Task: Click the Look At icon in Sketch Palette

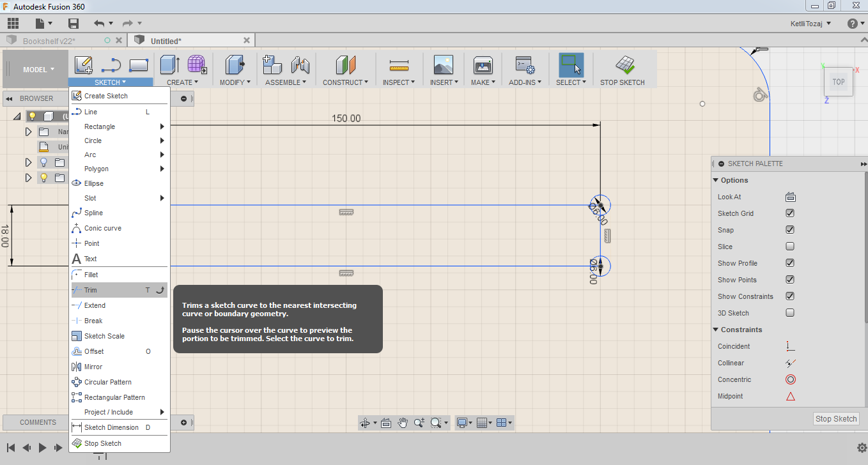Action: pos(791,197)
